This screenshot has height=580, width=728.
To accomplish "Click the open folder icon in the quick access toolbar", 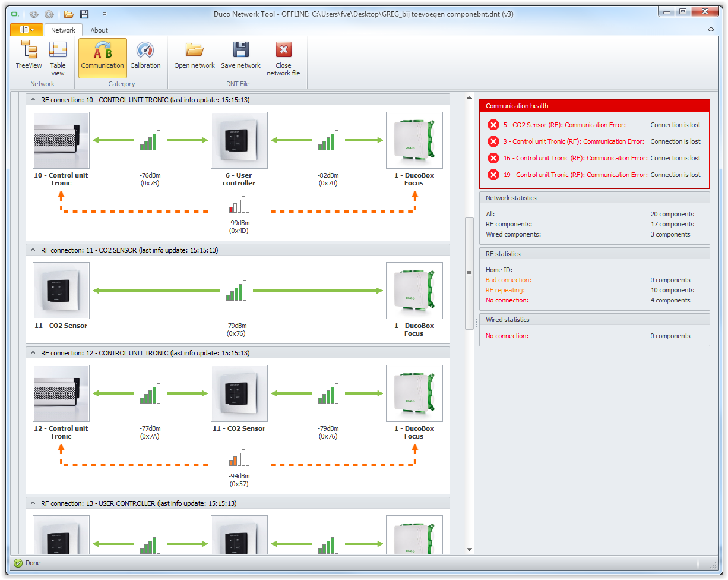I will tap(69, 14).
